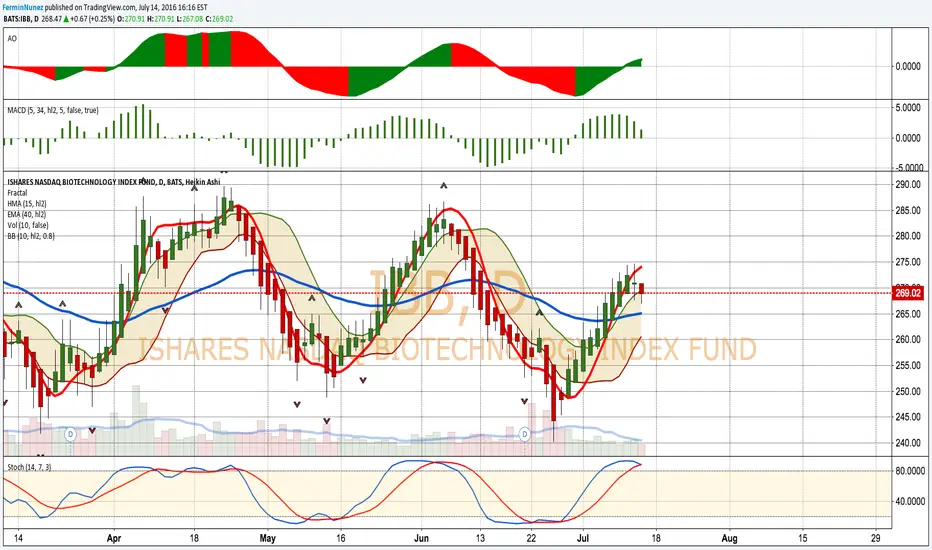Click the dividend D marker before Apr
The width and height of the screenshot is (932, 550).
coord(71,434)
